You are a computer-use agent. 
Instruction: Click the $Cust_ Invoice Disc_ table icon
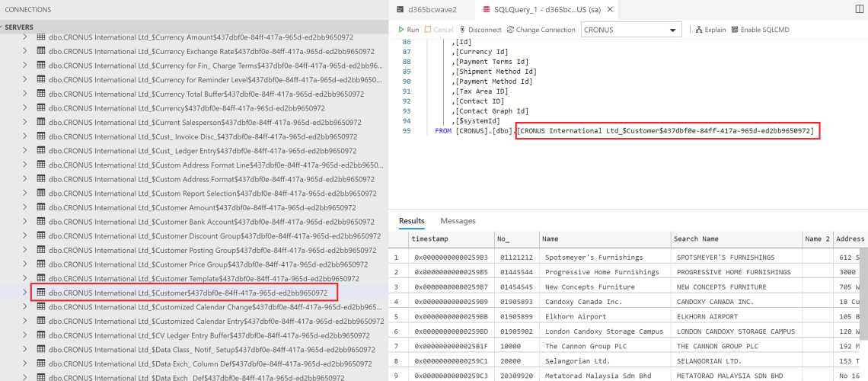pyautogui.click(x=40, y=136)
